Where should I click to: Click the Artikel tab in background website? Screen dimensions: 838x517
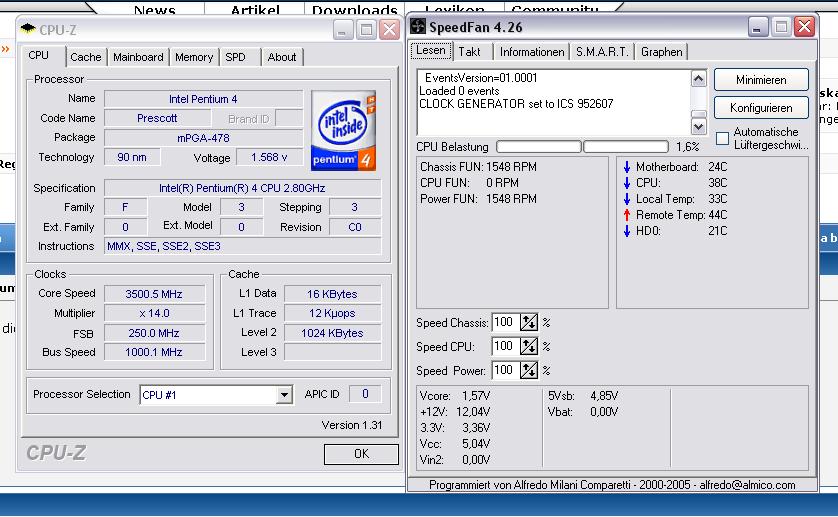(255, 9)
